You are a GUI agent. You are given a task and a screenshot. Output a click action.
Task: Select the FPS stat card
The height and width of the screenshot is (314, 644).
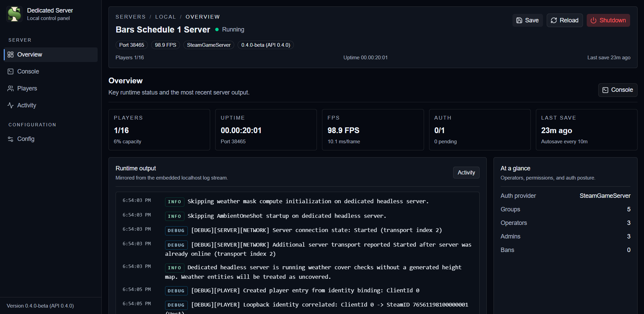373,130
